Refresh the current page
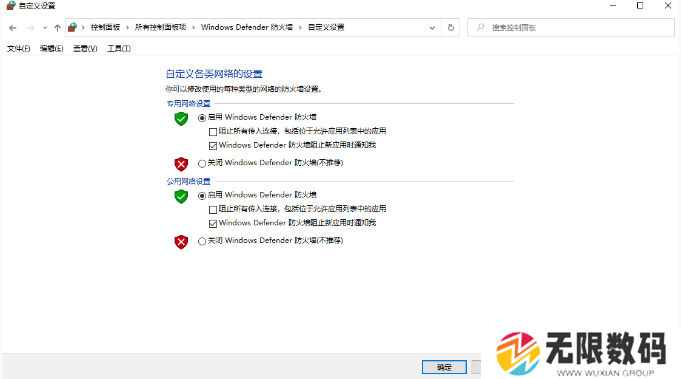Viewport: 681px width, 379px height. pos(451,28)
